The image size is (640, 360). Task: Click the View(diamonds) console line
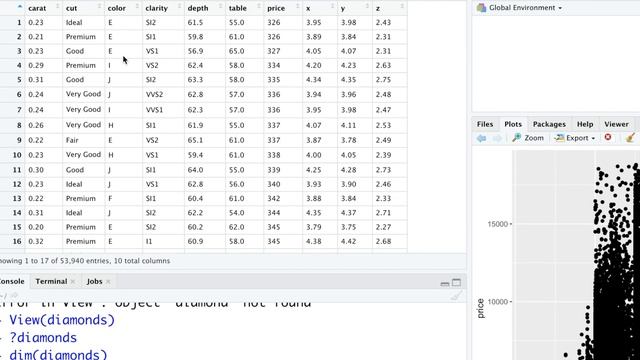coord(62,320)
